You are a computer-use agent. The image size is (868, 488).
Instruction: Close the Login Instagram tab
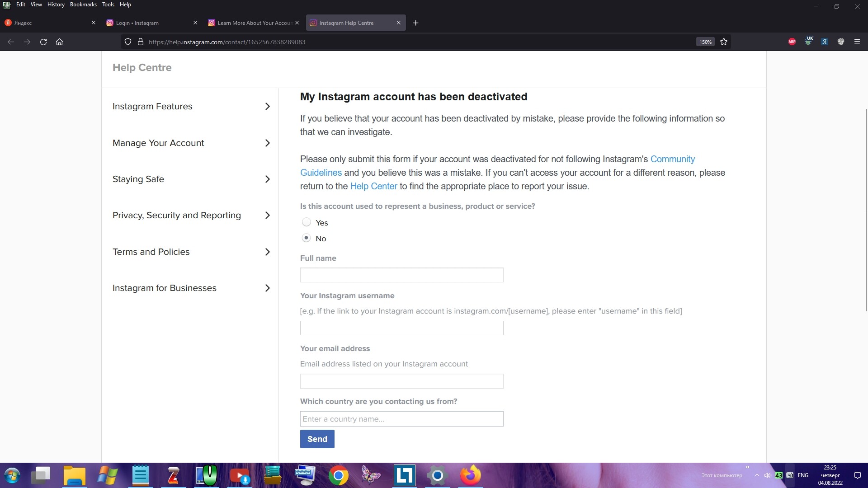point(195,23)
